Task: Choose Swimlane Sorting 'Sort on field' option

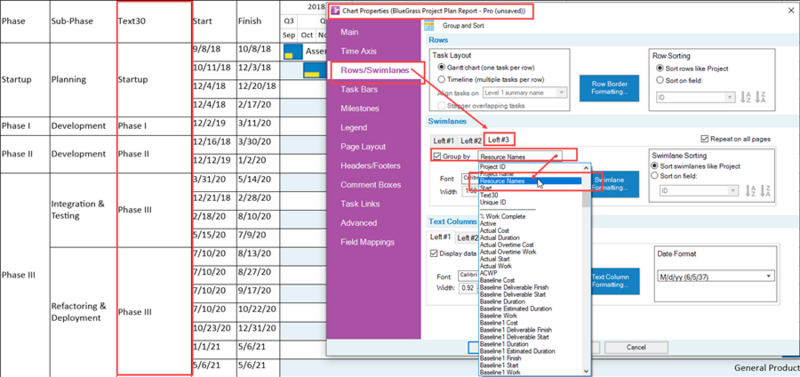Action: (x=655, y=175)
